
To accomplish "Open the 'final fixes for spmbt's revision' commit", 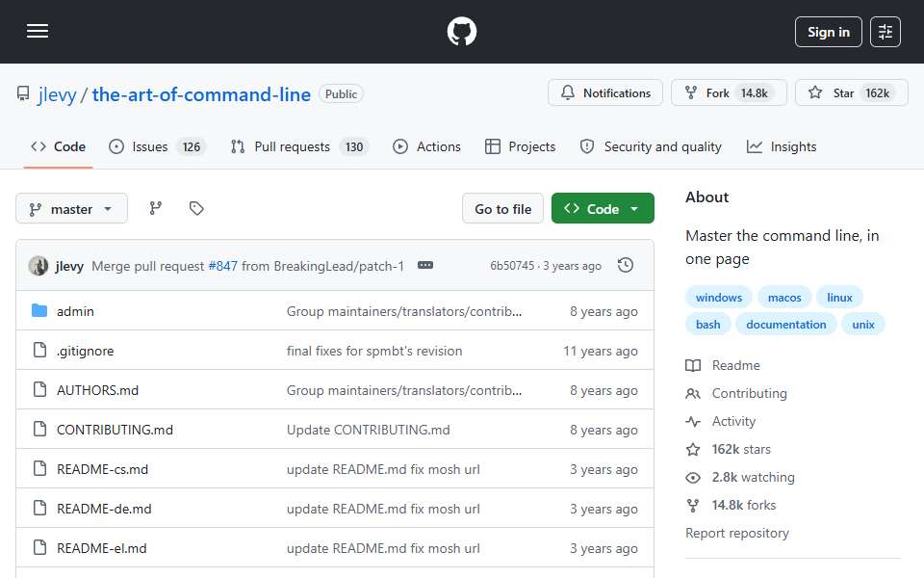I will click(374, 351).
